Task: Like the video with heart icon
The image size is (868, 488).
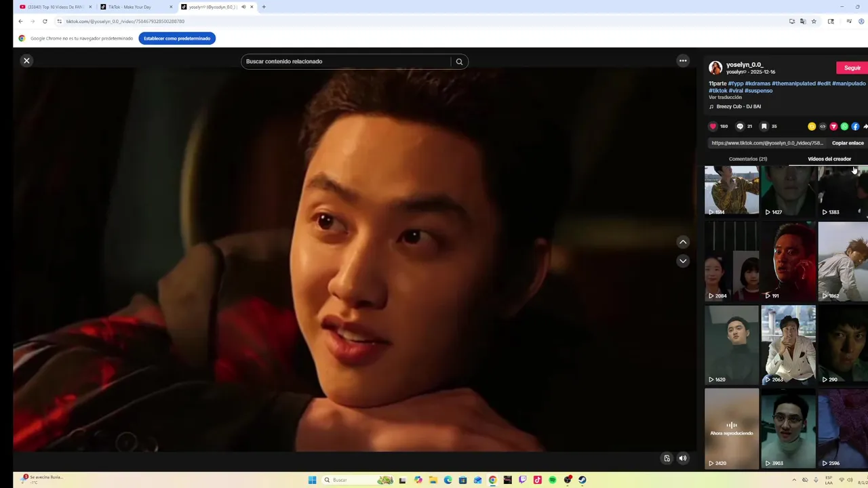Action: (713, 126)
